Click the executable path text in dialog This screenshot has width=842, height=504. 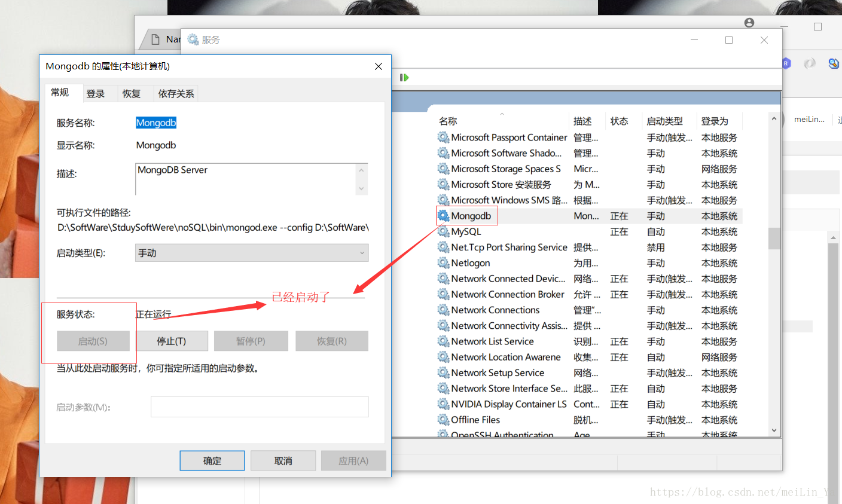click(x=213, y=228)
